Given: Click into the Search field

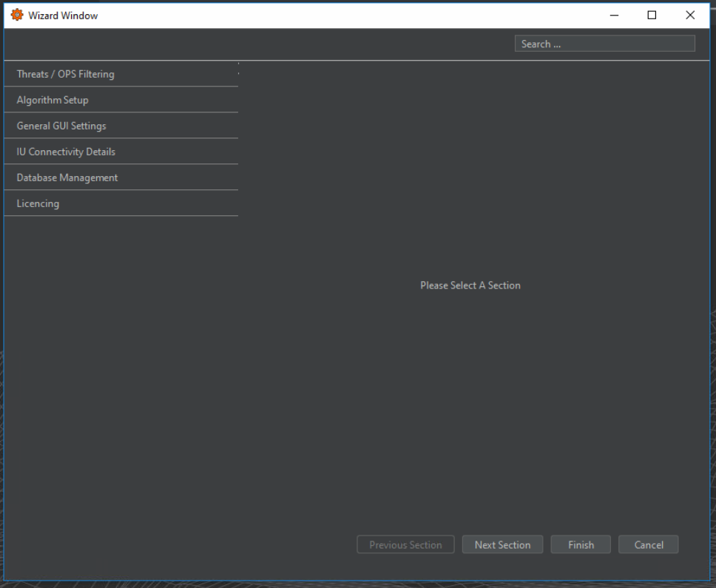Looking at the screenshot, I should click(604, 44).
